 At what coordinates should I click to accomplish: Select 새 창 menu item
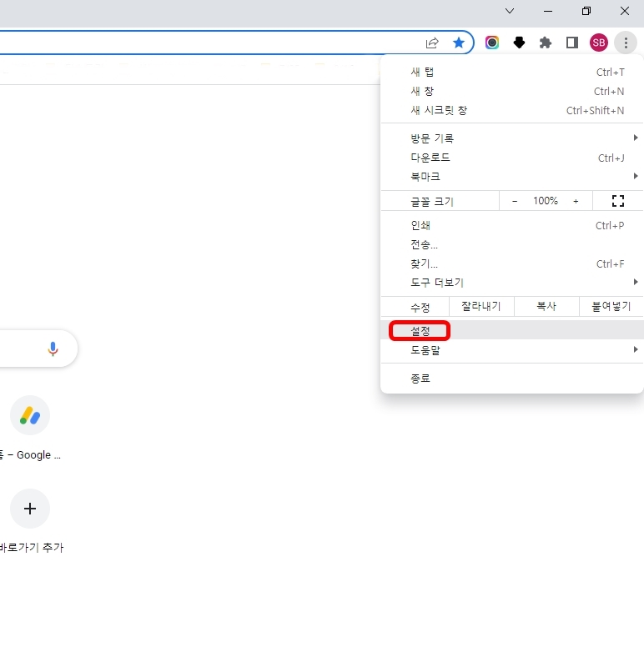[x=512, y=91]
